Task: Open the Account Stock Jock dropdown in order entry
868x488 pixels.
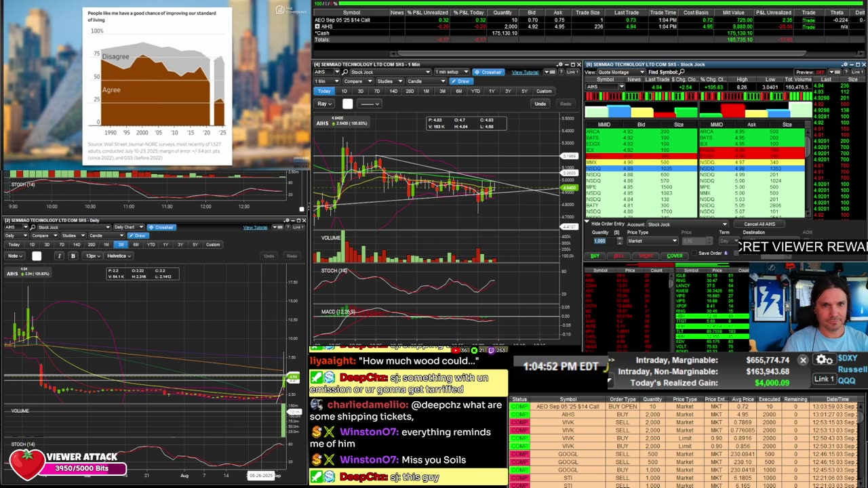Action: (x=686, y=224)
